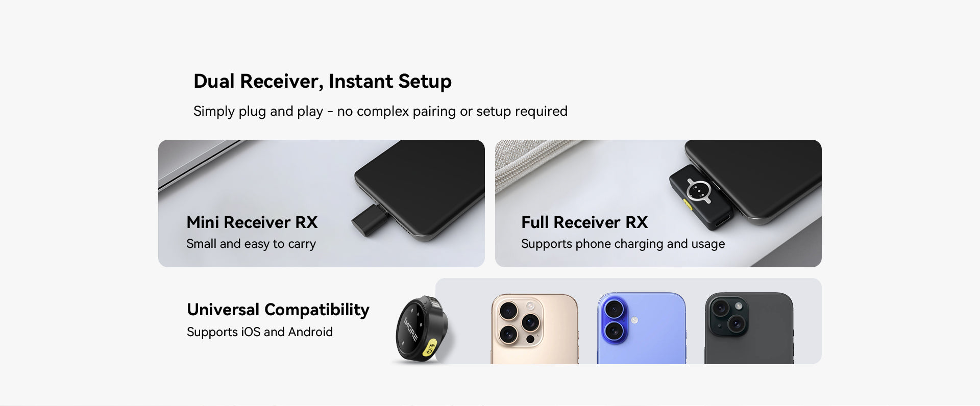The width and height of the screenshot is (980, 406).
Task: Click the silver ring on full receiver
Action: coord(699,191)
